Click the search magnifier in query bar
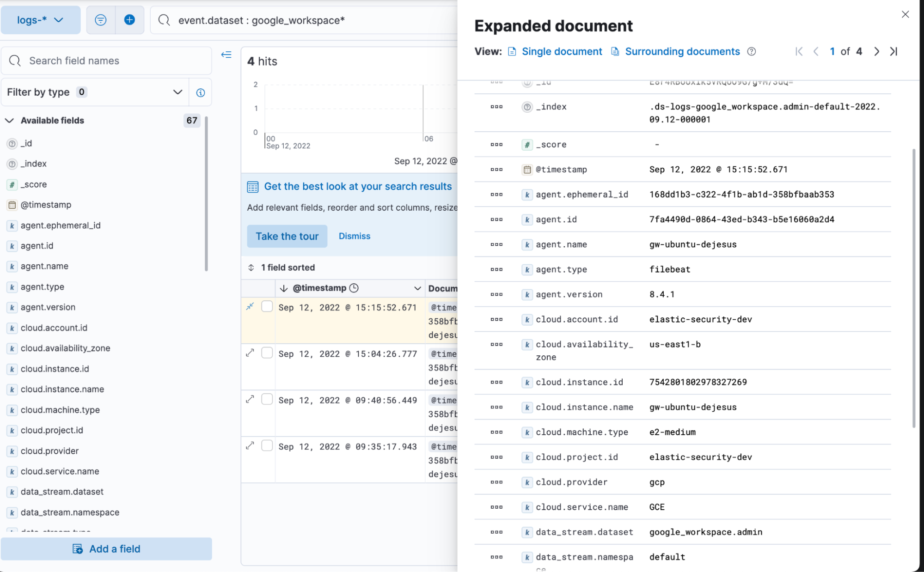The width and height of the screenshot is (924, 572). (164, 20)
